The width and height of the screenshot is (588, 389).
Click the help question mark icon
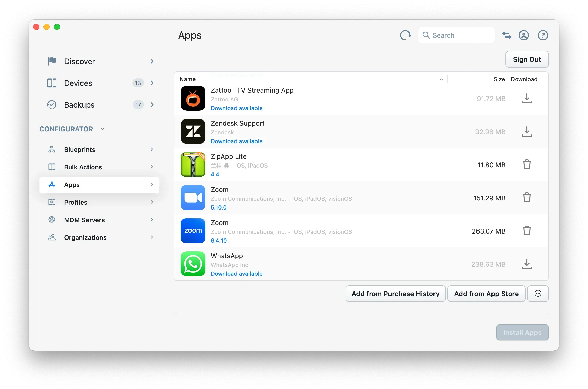click(x=543, y=35)
